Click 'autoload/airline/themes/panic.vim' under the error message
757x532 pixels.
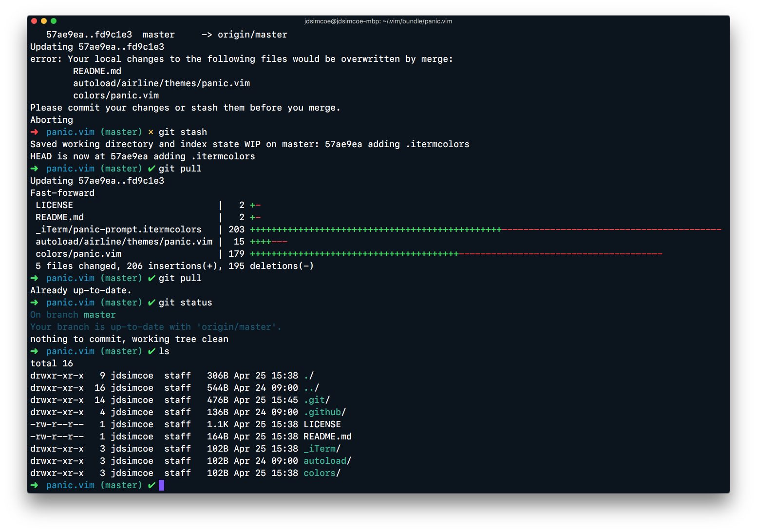(161, 83)
